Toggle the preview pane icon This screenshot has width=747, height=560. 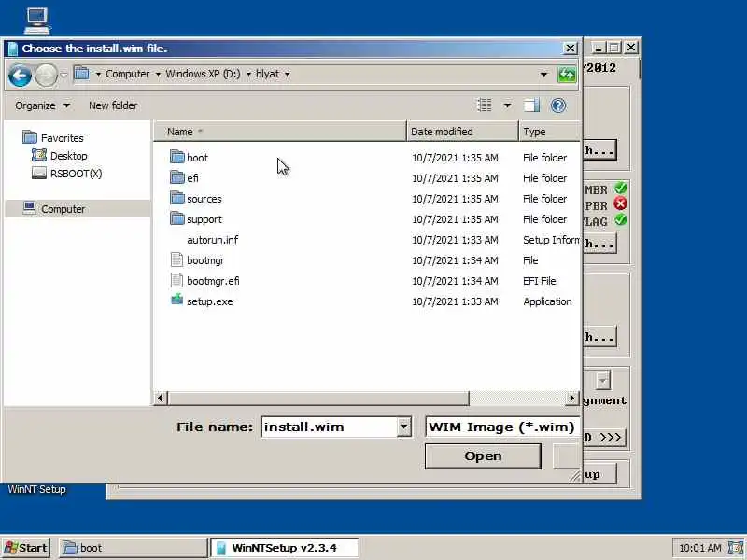[531, 105]
